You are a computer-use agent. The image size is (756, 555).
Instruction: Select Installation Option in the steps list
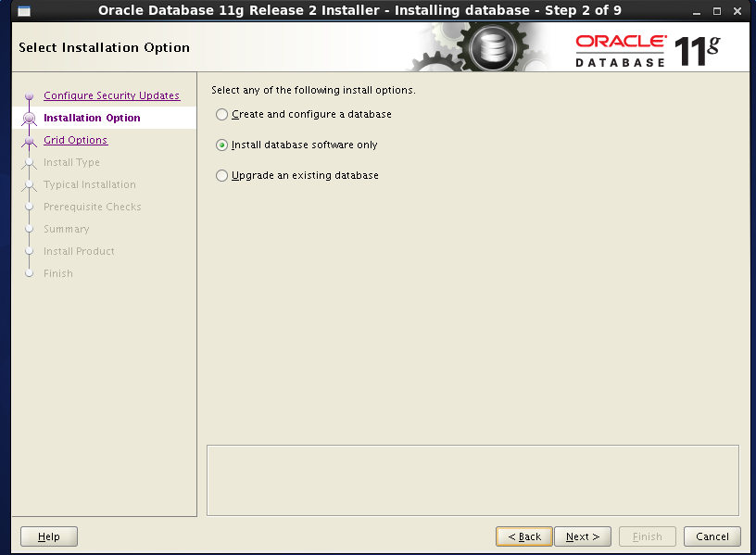[92, 118]
